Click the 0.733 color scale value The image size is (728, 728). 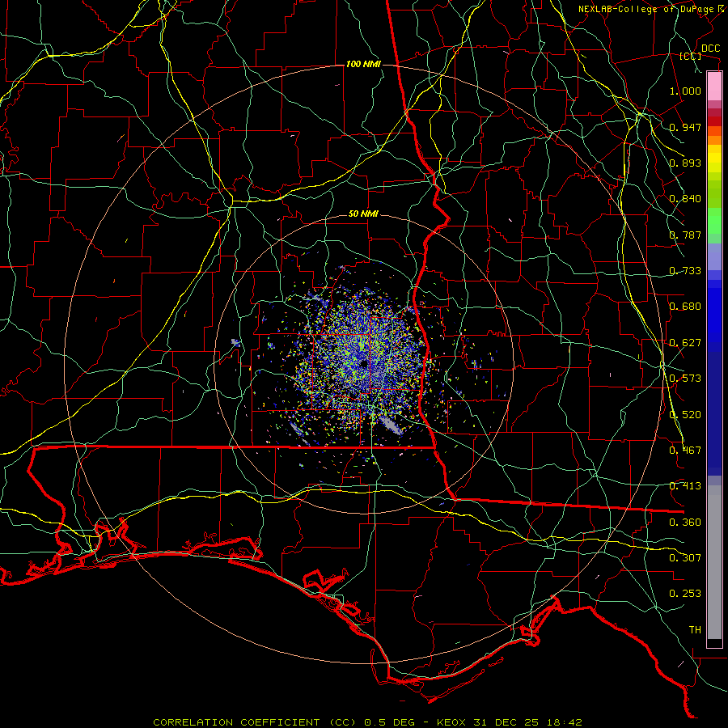click(x=685, y=271)
